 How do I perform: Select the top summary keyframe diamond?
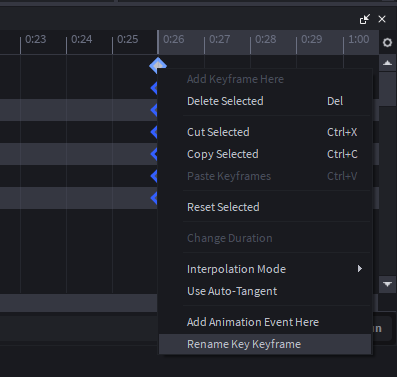point(158,65)
